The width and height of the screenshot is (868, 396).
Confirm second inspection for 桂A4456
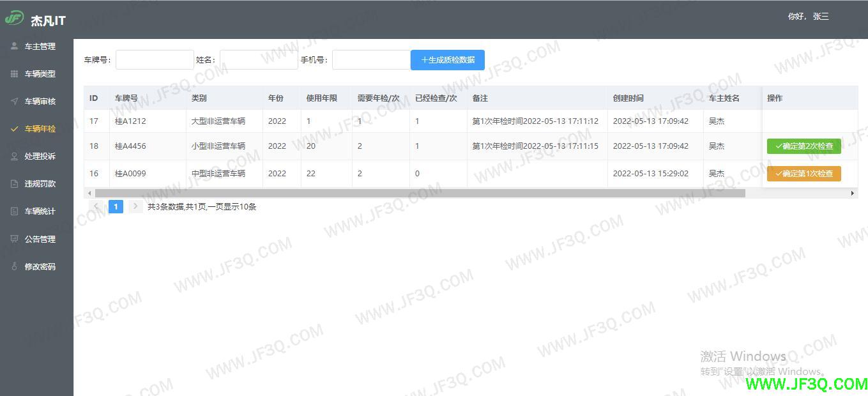(x=803, y=146)
